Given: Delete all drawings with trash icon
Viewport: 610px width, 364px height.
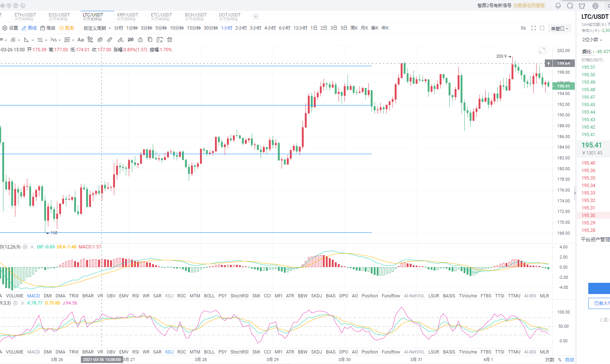Looking at the screenshot, I should pos(170,40).
